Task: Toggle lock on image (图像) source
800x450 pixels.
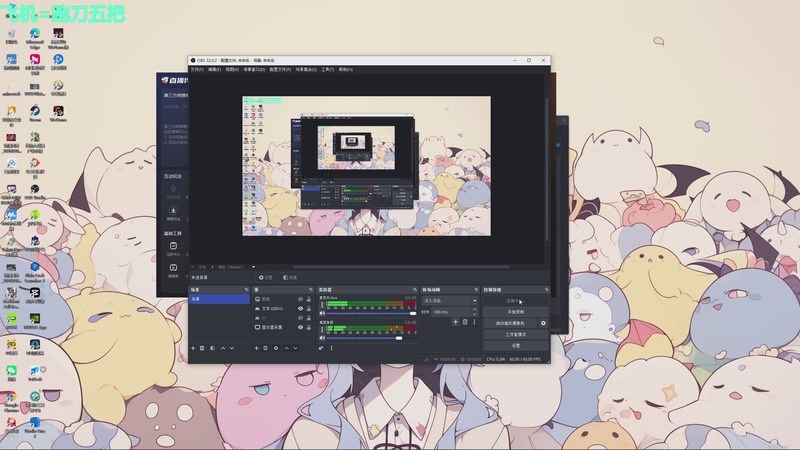Action: [x=309, y=299]
